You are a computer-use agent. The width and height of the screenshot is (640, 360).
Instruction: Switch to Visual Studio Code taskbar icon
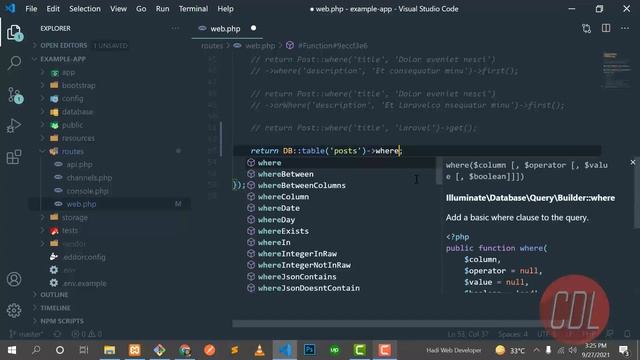(x=285, y=350)
